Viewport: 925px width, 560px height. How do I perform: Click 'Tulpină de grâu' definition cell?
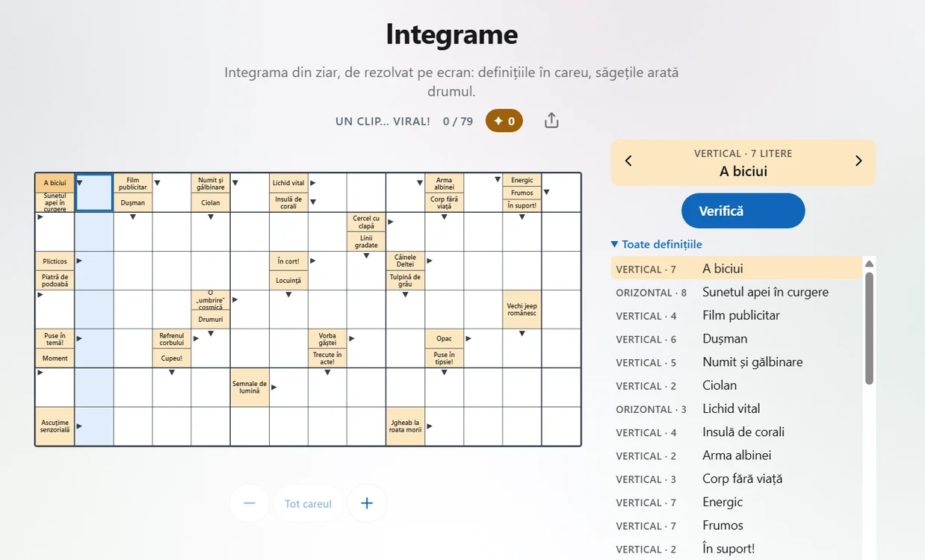coord(405,280)
